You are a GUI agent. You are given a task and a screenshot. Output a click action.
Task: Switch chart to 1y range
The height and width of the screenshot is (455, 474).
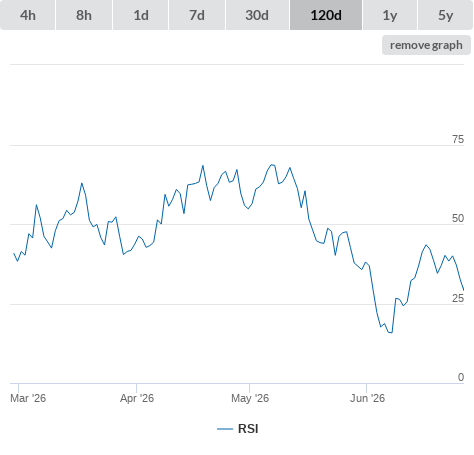coord(390,15)
